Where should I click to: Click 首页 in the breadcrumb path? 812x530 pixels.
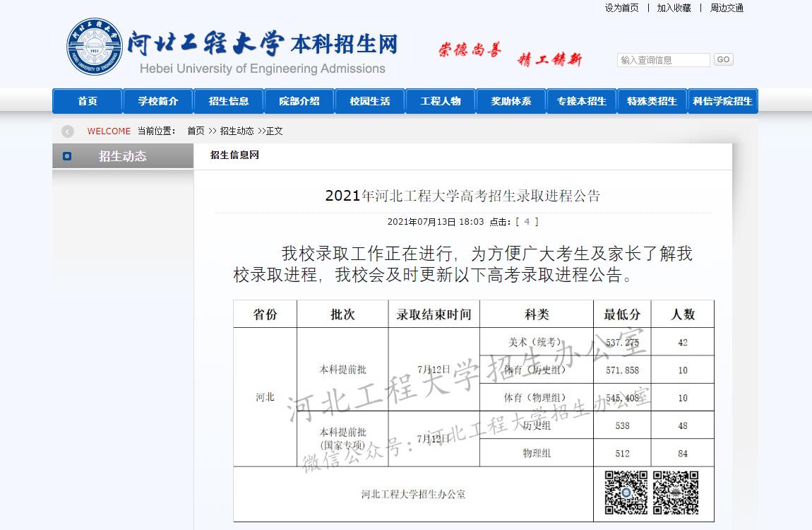tap(196, 131)
